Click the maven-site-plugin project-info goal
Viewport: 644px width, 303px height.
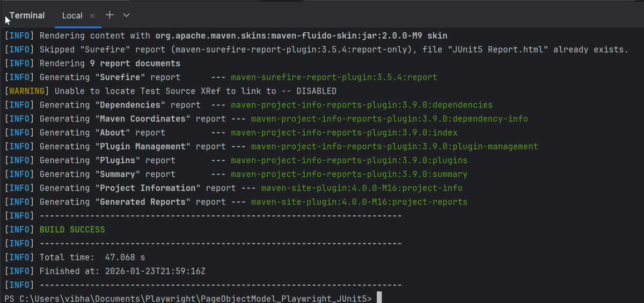pos(361,188)
